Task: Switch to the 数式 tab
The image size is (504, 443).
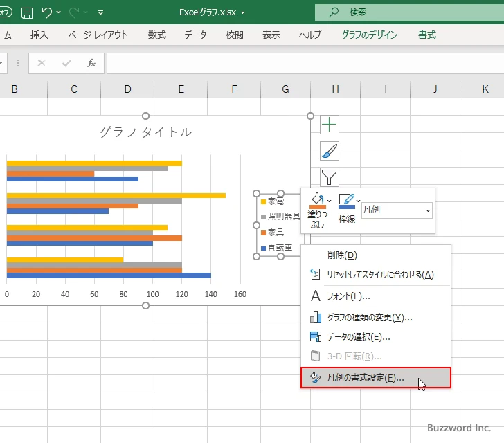Action: pyautogui.click(x=157, y=35)
